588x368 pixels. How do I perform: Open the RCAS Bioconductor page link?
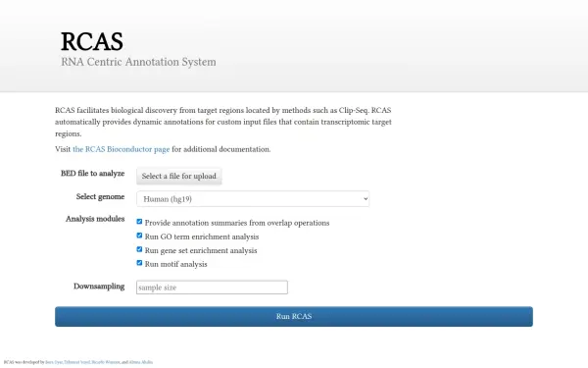pyautogui.click(x=121, y=149)
